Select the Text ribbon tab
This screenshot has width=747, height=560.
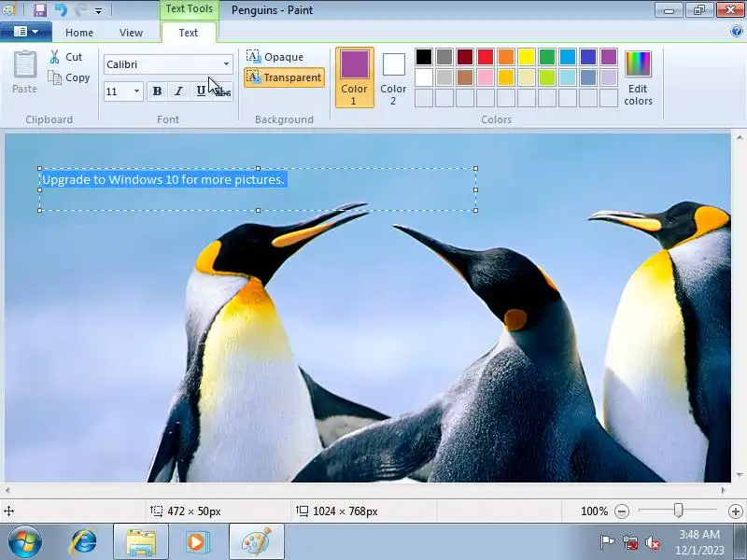point(189,33)
